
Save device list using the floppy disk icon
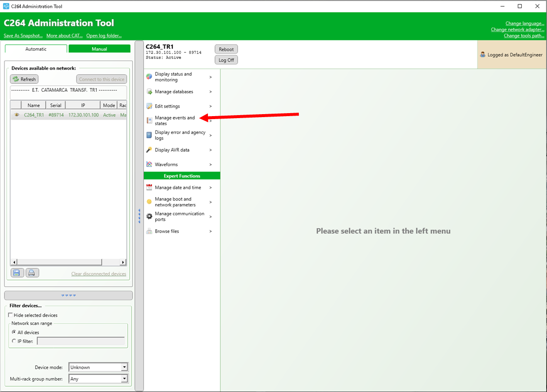tap(17, 273)
